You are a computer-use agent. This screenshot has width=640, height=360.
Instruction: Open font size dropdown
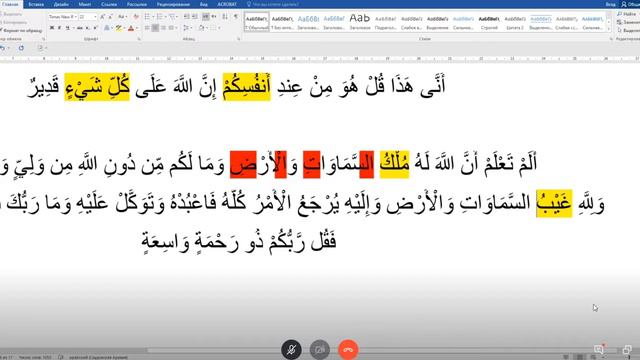pos(95,17)
